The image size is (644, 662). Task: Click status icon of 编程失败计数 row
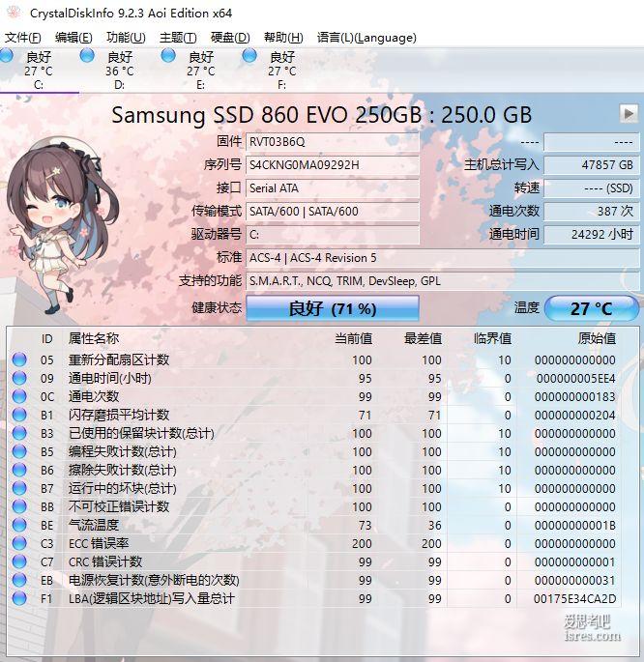click(19, 451)
